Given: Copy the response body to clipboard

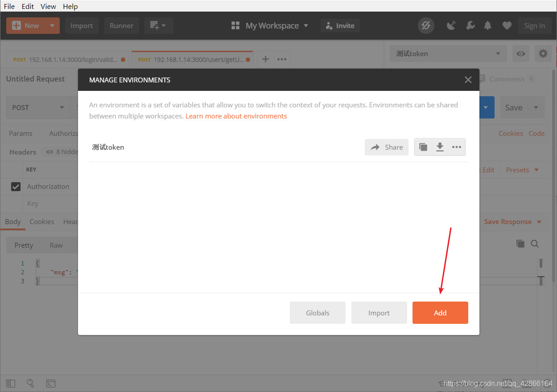Looking at the screenshot, I should (520, 244).
